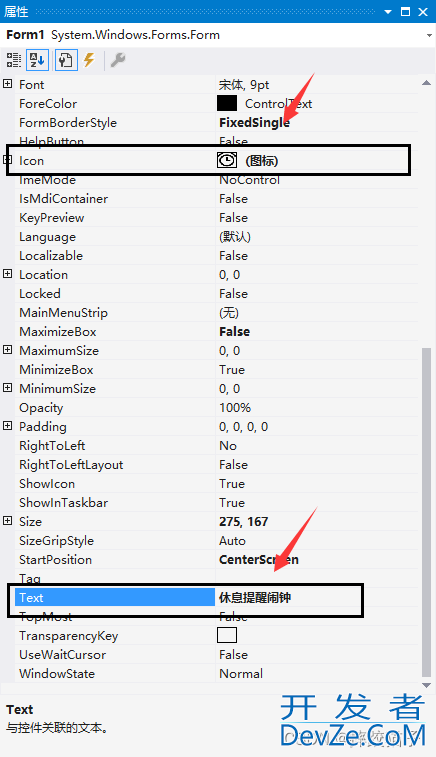Expand the Location property

click(x=7, y=274)
